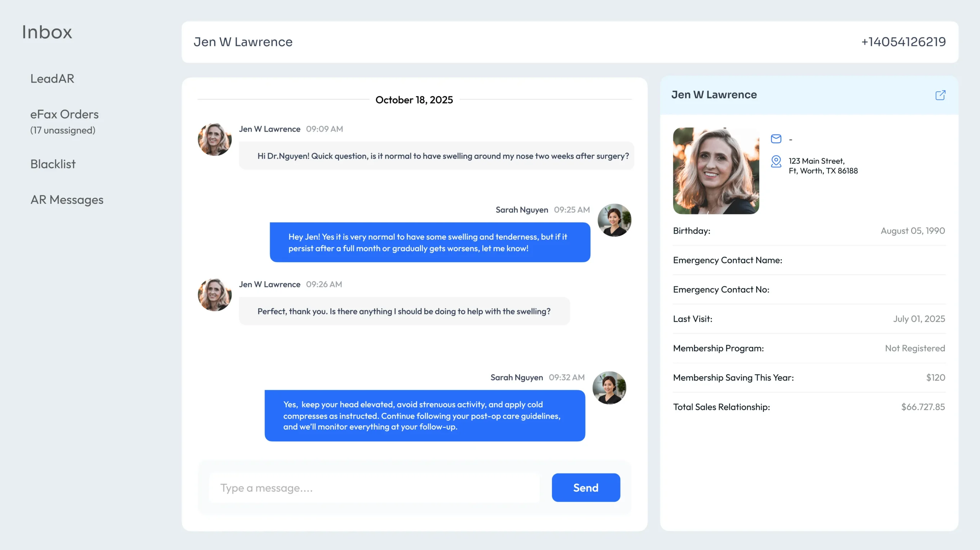Click Jen W Lawrence's large profile photo
Viewport: 980px width, 550px height.
(716, 171)
